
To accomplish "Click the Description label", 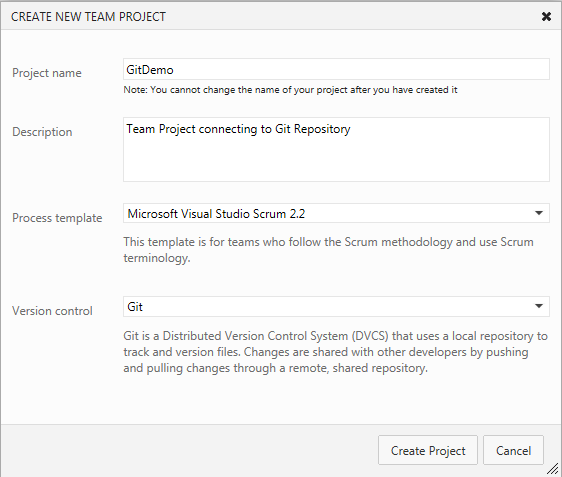I will [x=42, y=132].
